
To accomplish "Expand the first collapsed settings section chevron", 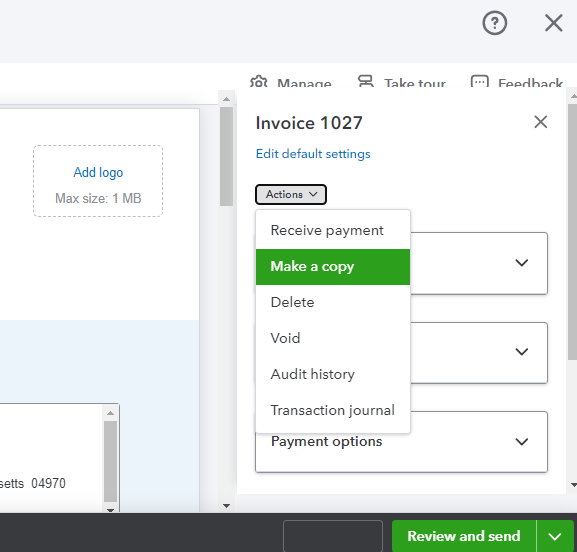I will click(521, 263).
